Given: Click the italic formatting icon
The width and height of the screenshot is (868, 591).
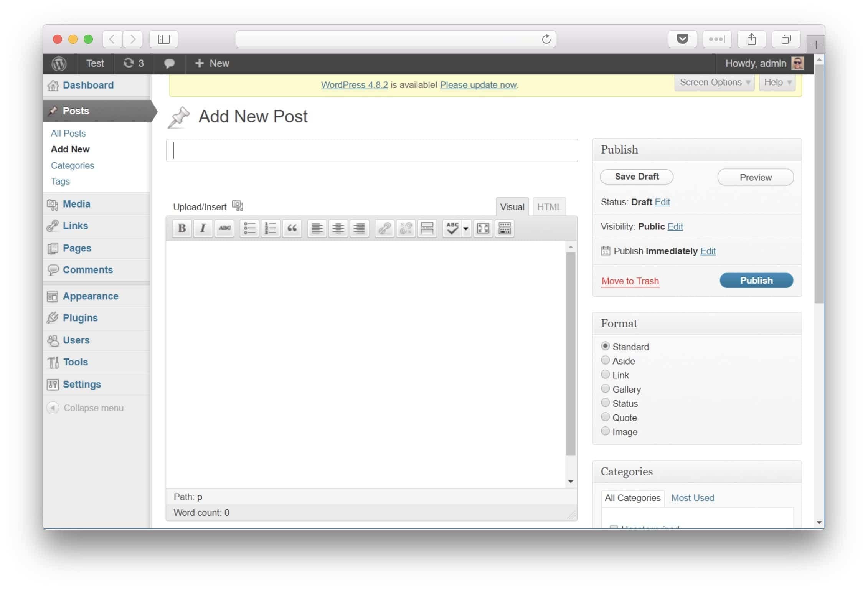Looking at the screenshot, I should coord(203,228).
